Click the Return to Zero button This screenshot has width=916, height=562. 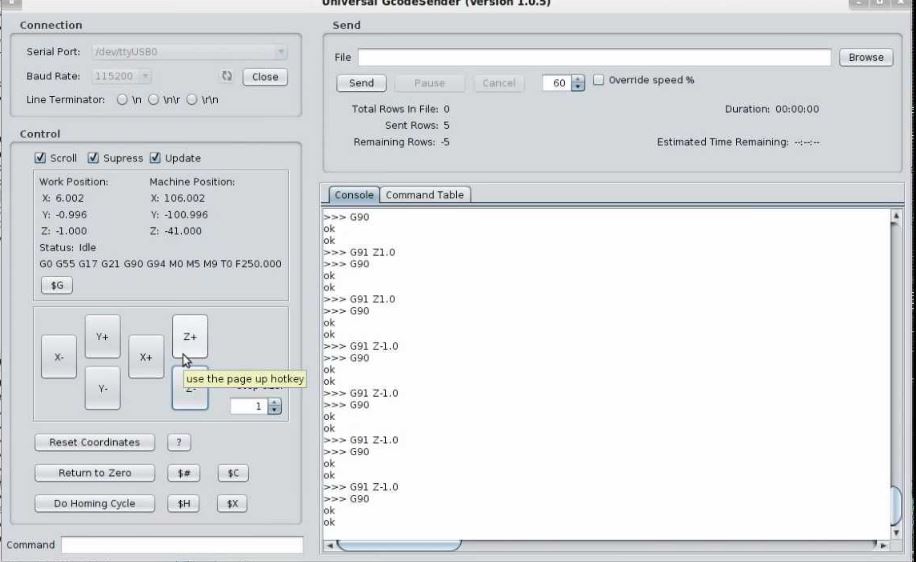[95, 473]
